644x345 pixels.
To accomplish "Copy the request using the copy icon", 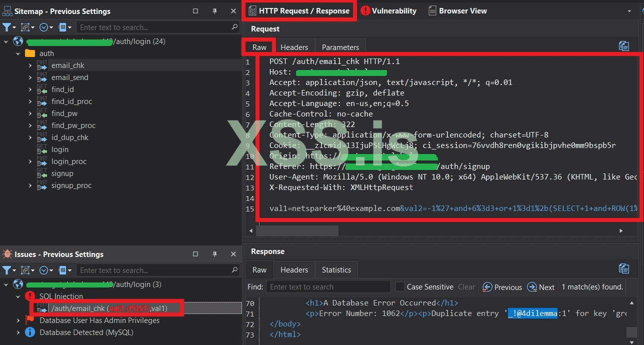I will click(x=624, y=46).
